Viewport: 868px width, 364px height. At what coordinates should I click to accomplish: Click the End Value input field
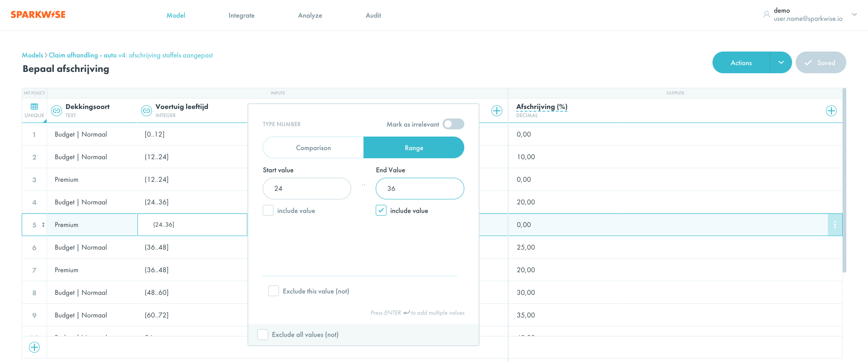420,189
